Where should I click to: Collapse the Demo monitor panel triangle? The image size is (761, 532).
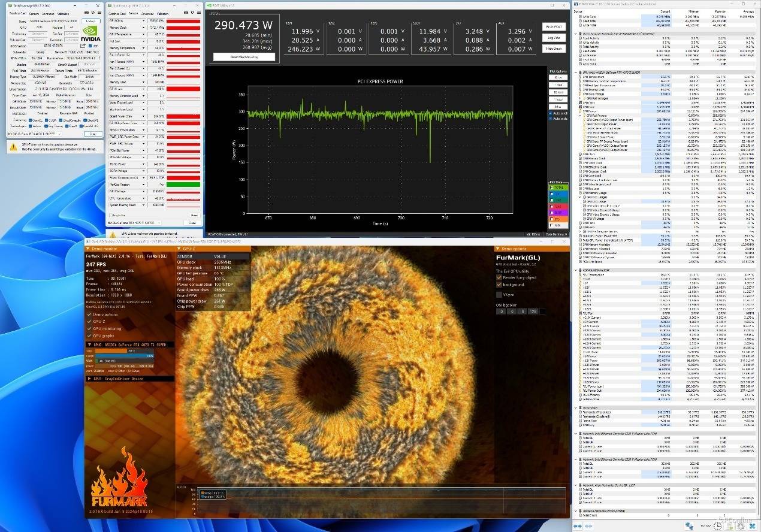88,248
